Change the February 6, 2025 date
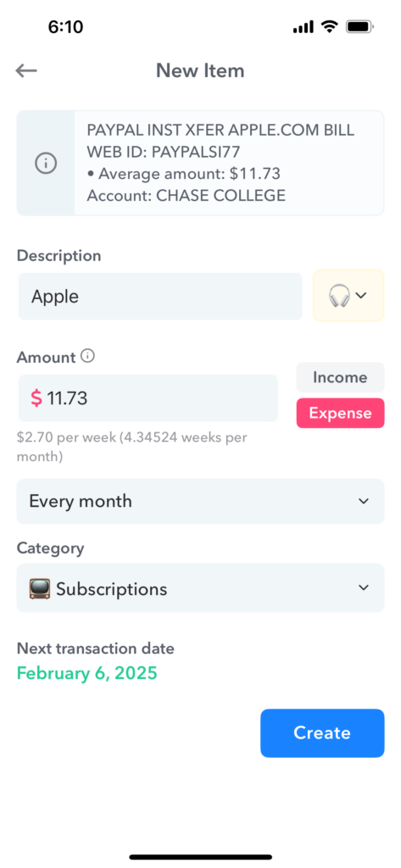 coord(87,673)
